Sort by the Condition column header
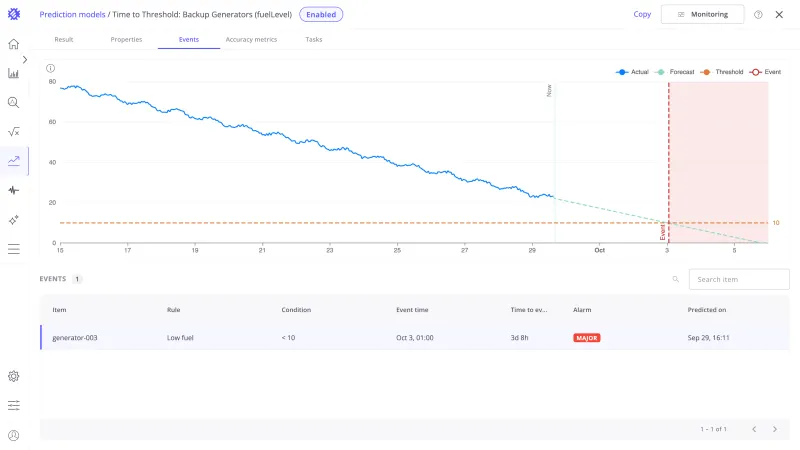The image size is (800, 450). pos(296,310)
